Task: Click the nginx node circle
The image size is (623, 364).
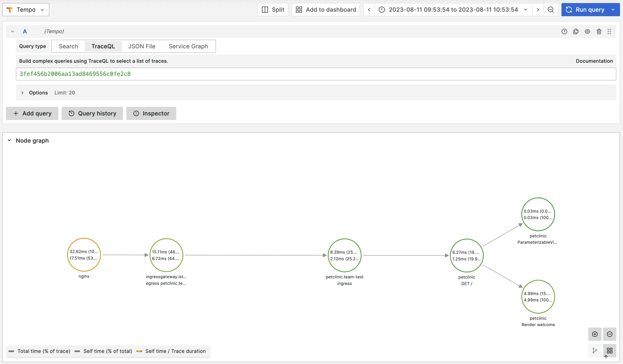Action: pos(84,255)
